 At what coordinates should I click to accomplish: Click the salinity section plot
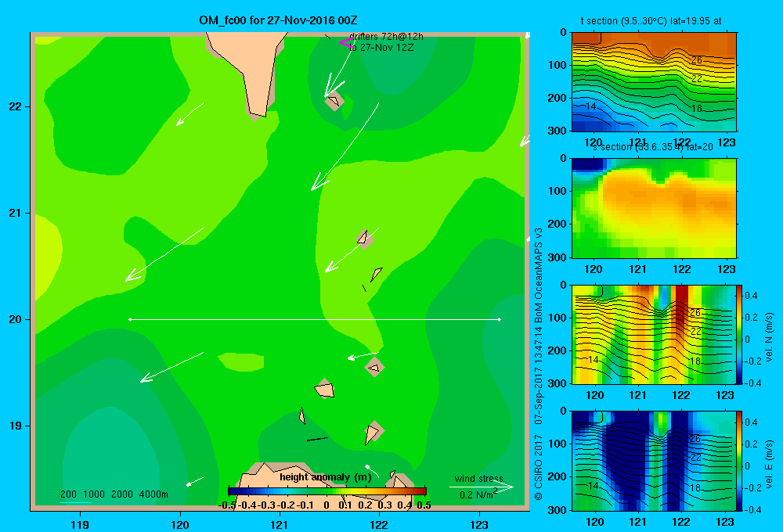(654, 208)
